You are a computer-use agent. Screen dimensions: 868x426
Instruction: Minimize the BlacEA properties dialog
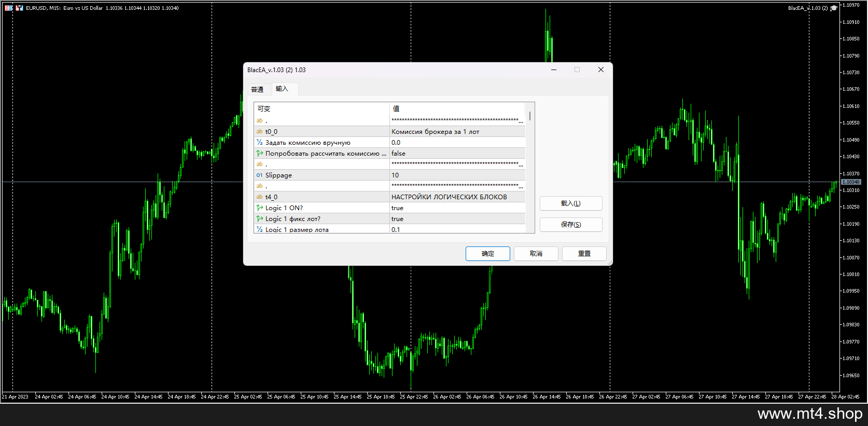click(x=554, y=70)
